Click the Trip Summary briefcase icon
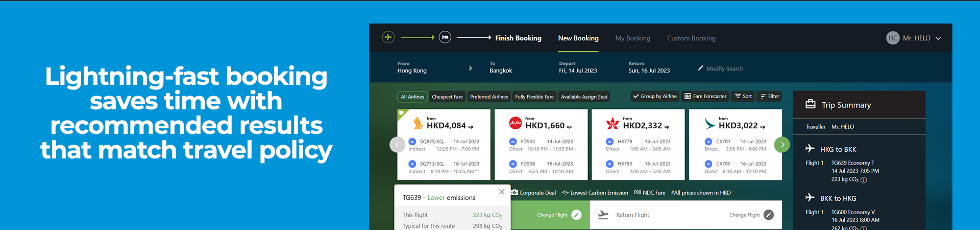This screenshot has width=980, height=230. pyautogui.click(x=811, y=104)
